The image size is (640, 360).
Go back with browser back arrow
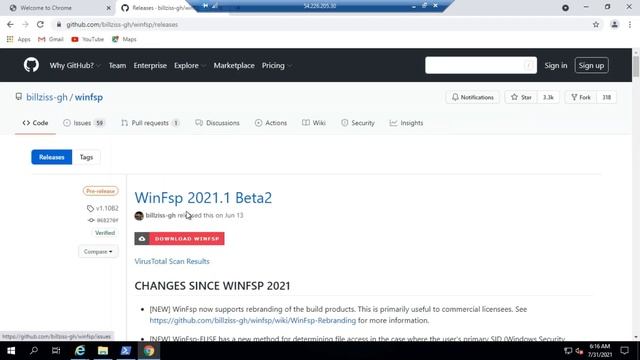tap(10, 24)
